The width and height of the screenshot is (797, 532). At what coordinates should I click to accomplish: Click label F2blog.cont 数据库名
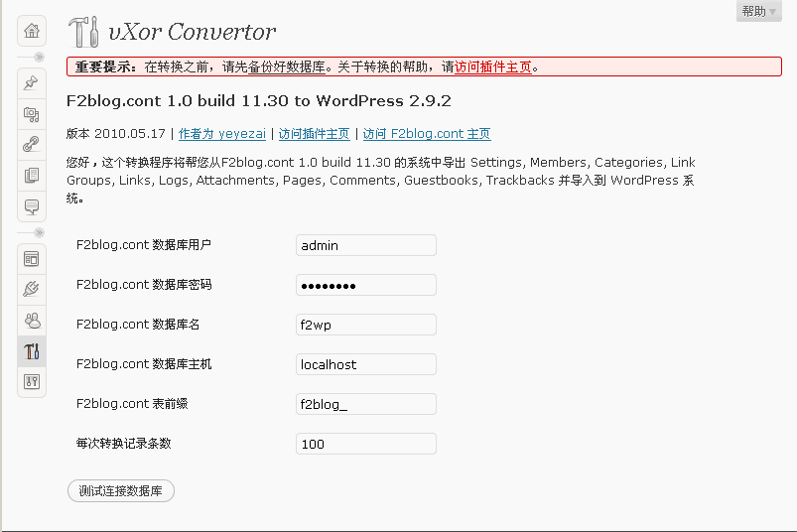tap(138, 325)
